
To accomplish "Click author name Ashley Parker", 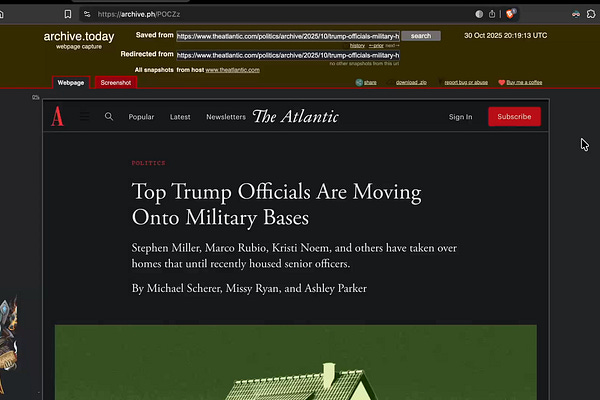I will tap(336, 288).
